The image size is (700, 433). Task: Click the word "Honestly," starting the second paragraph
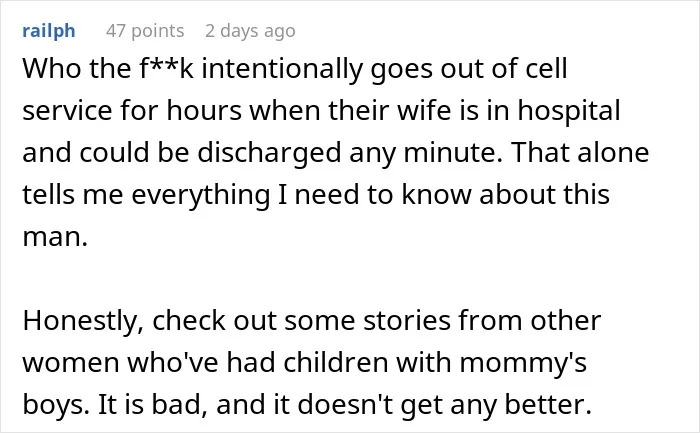[83, 321]
